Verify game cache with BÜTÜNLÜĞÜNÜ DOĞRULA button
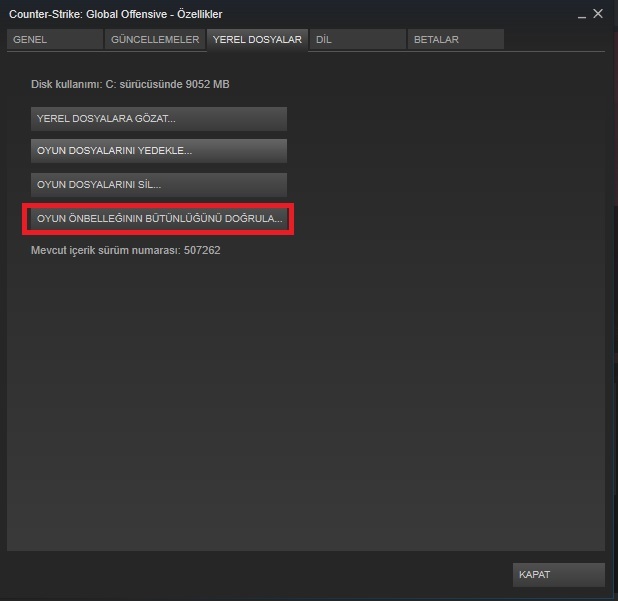This screenshot has height=601, width=618. pos(159,219)
